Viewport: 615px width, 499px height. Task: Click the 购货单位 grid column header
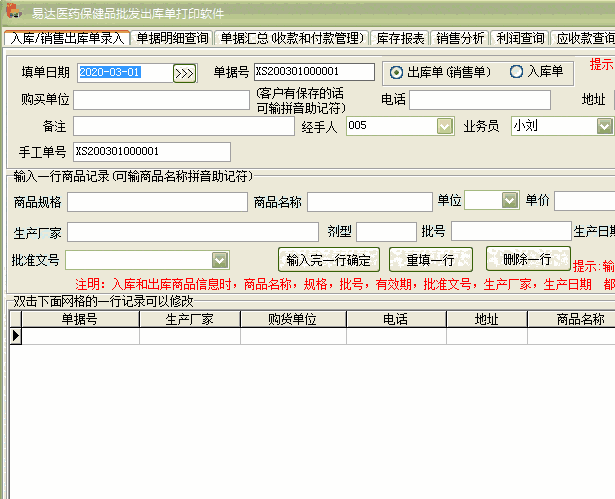(293, 319)
